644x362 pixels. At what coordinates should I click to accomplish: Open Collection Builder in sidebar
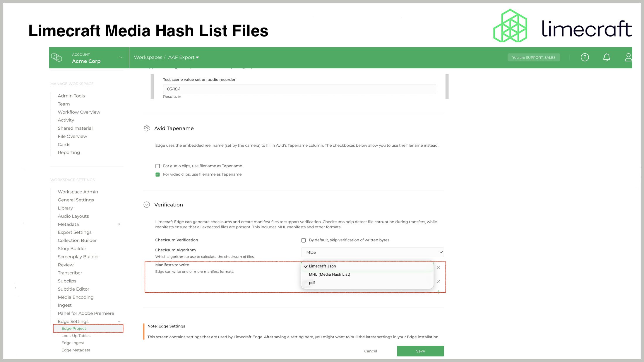point(77,240)
